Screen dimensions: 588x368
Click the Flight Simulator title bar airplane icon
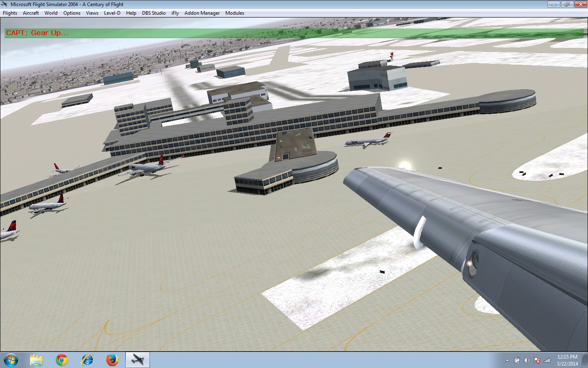[x=4, y=4]
